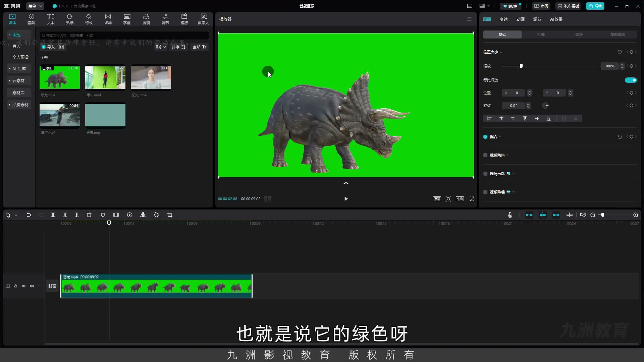Viewport: 644px width, 362px height.
Task: Click the reverse playback icon in timeline toolbar
Action: (129, 215)
